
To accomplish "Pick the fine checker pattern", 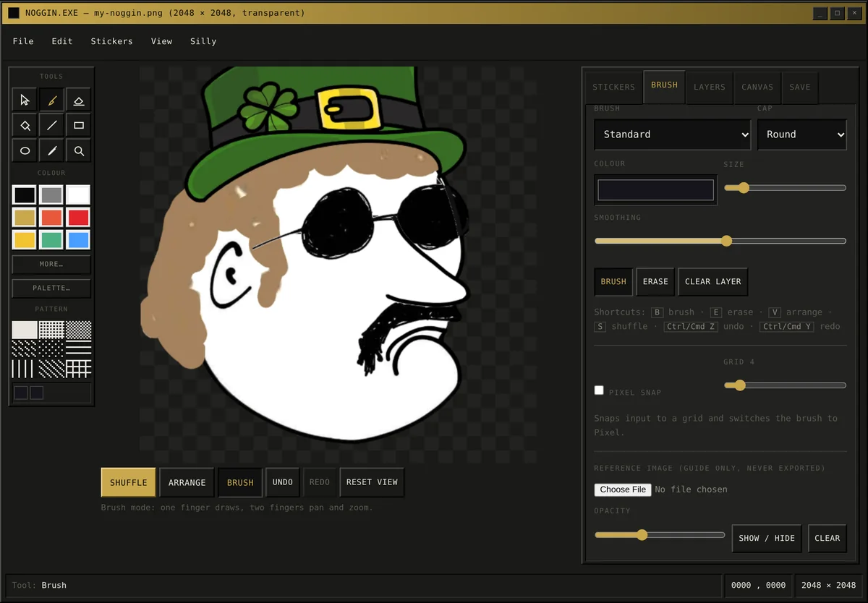I will (79, 330).
